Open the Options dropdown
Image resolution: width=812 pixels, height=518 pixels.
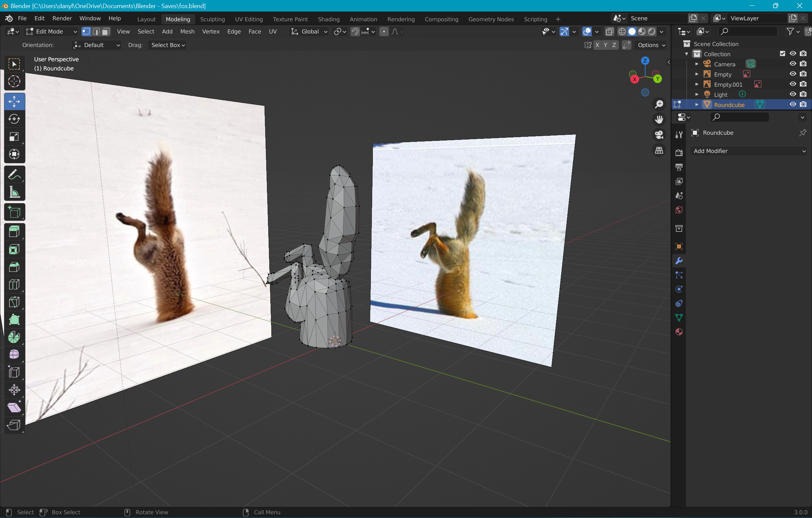point(651,45)
